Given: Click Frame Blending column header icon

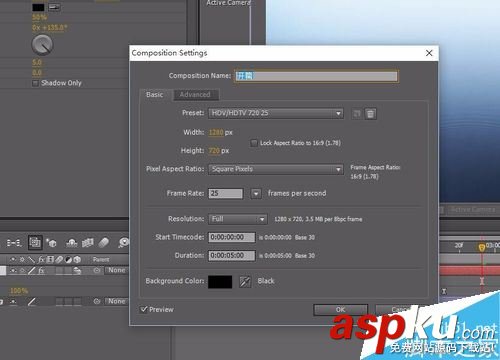Looking at the screenshot, I should point(50,259).
